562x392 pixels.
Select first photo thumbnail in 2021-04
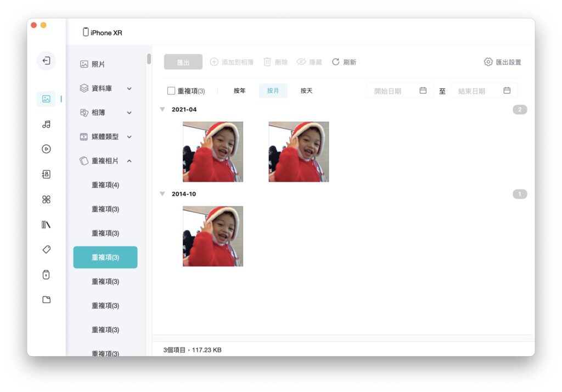point(213,152)
